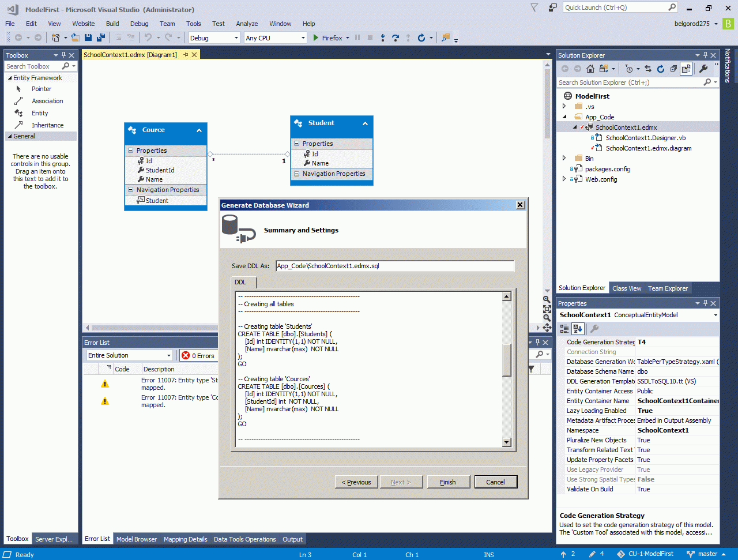This screenshot has width=738, height=560.
Task: Click the feedback icon in title bar
Action: coord(553,7)
